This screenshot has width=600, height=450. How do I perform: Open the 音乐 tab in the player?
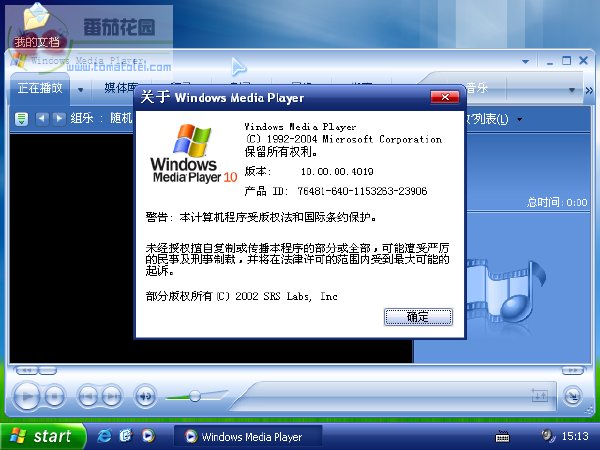pos(478,88)
